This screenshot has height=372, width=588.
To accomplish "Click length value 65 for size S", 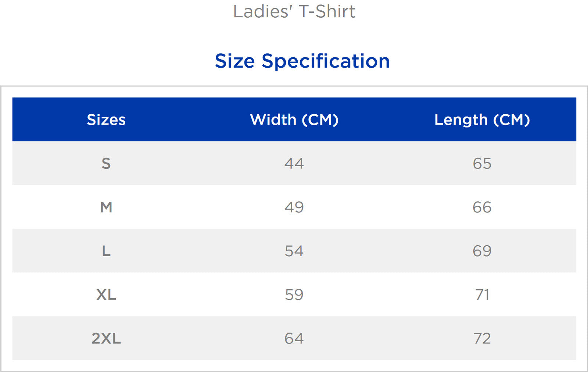I will click(x=482, y=164).
